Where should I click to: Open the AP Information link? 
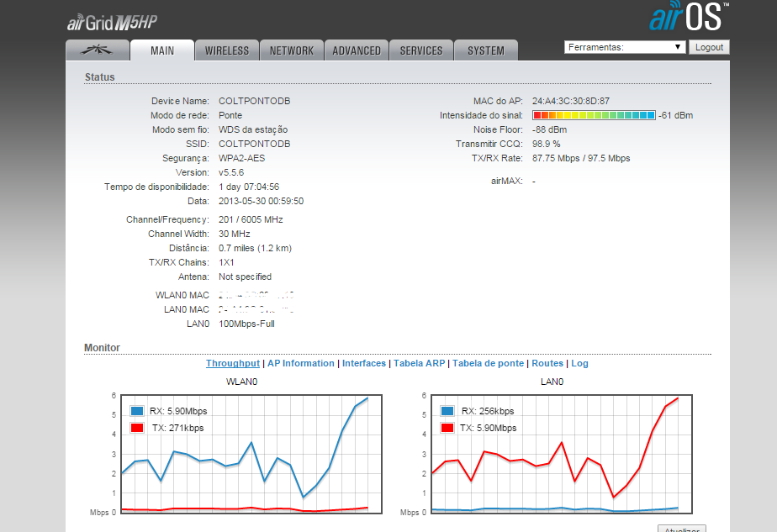tap(300, 363)
